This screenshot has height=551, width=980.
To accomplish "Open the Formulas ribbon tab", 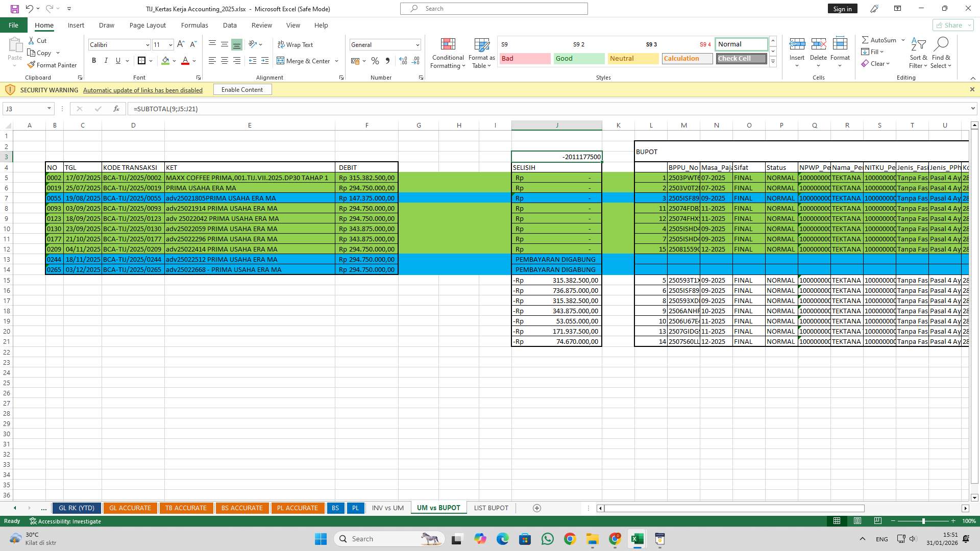I will pos(194,25).
